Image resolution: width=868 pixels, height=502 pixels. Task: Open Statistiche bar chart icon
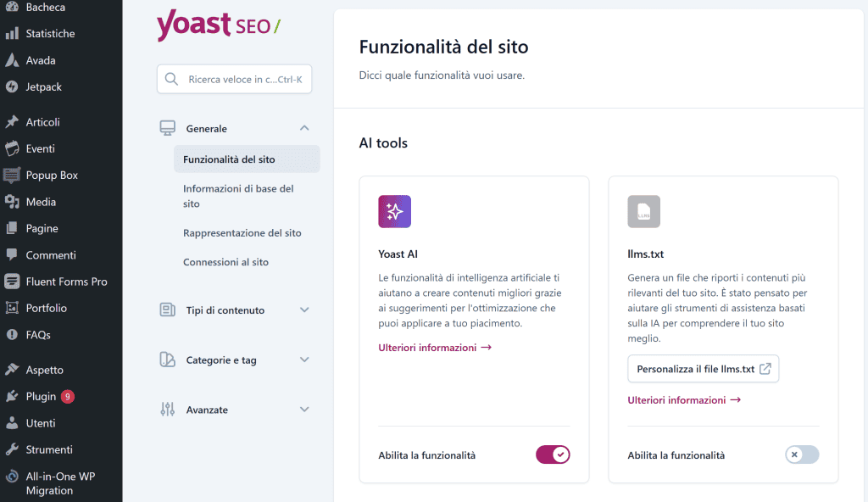click(x=12, y=33)
